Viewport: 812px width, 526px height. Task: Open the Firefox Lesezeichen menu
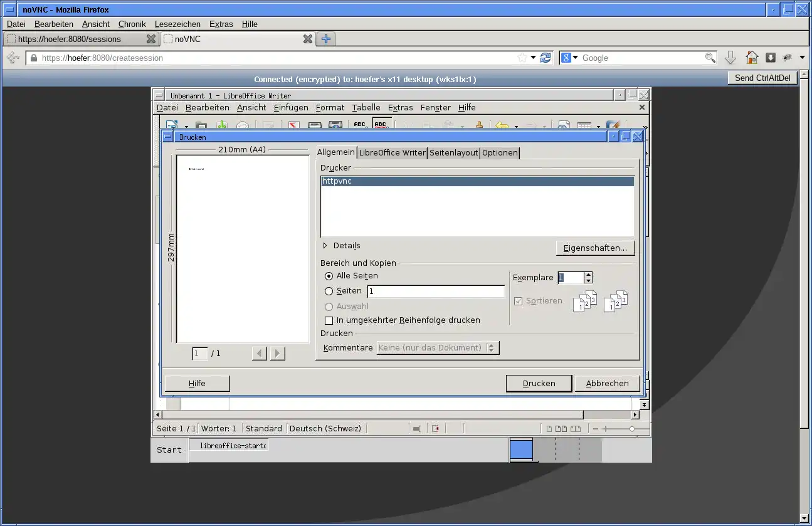tap(177, 24)
